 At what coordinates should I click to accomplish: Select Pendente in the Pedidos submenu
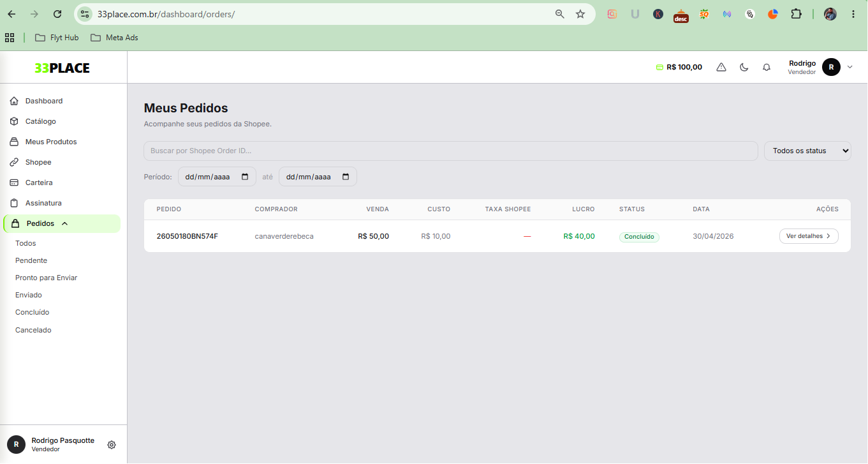click(31, 260)
